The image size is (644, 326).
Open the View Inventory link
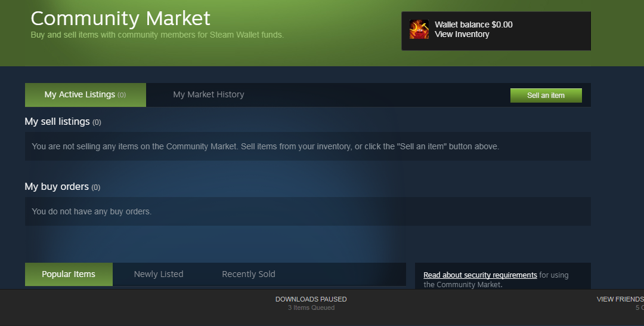pos(462,35)
